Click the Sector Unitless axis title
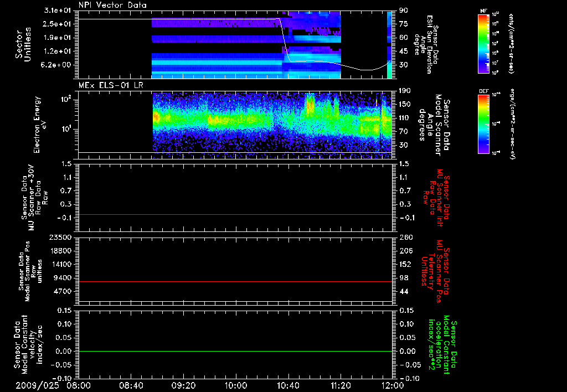The width and height of the screenshot is (567, 392). tap(23, 44)
